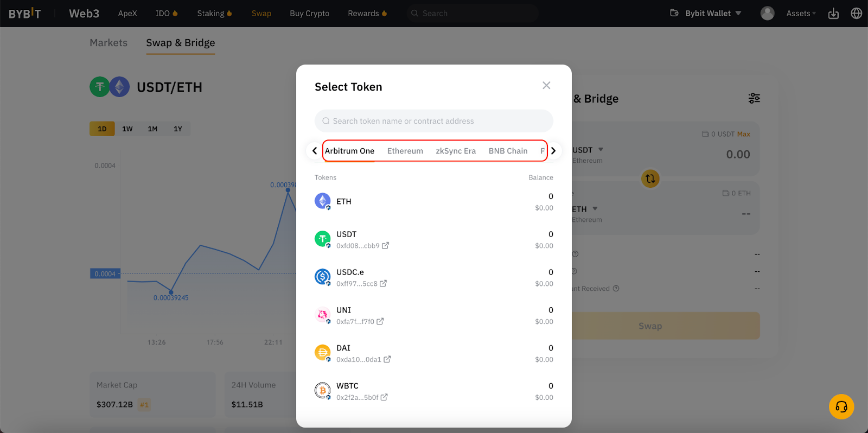Close the Select Token dialog
Viewport: 868px width, 433px height.
point(546,85)
